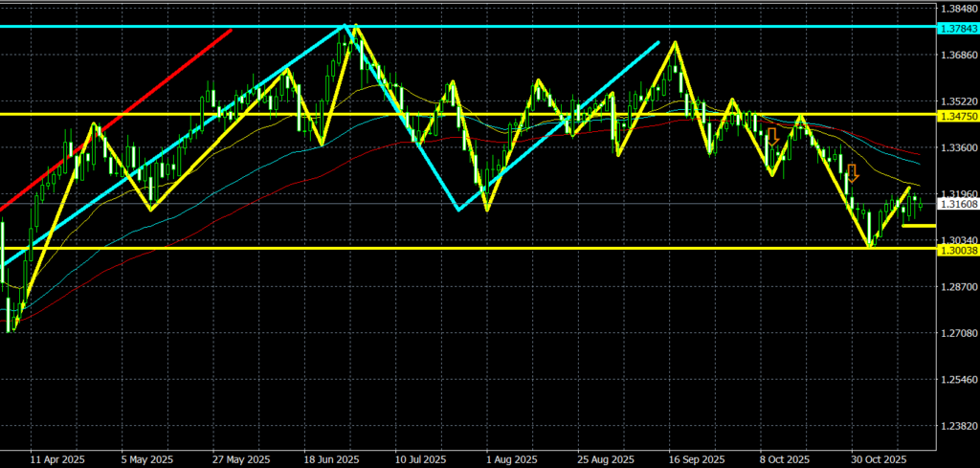This screenshot has height=468, width=980.
Task: Click the 1.38480 price scale value
Action: [959, 8]
